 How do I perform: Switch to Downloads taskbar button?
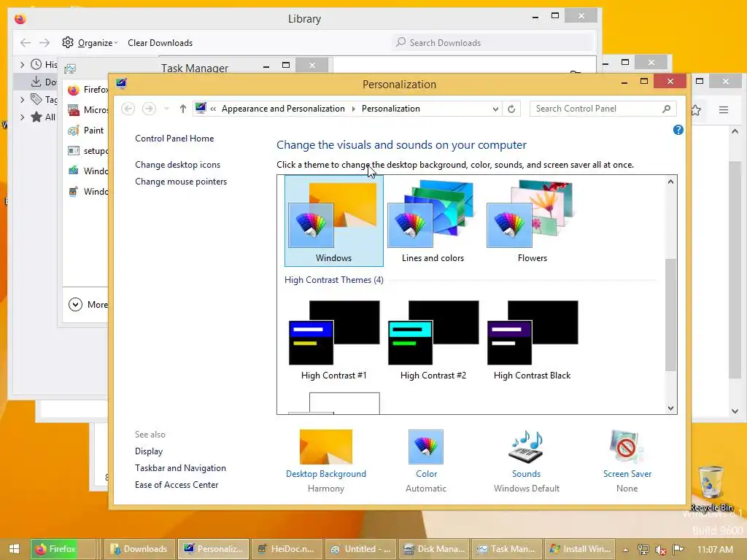click(139, 549)
